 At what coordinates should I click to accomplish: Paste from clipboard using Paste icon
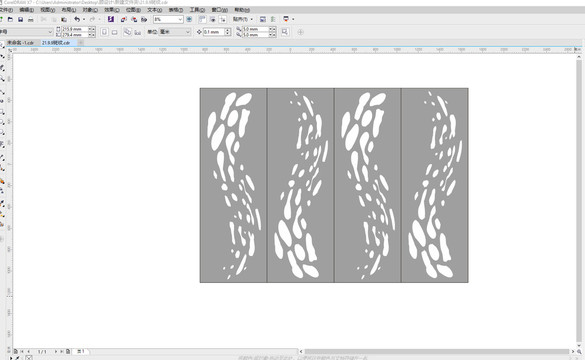coord(64,19)
